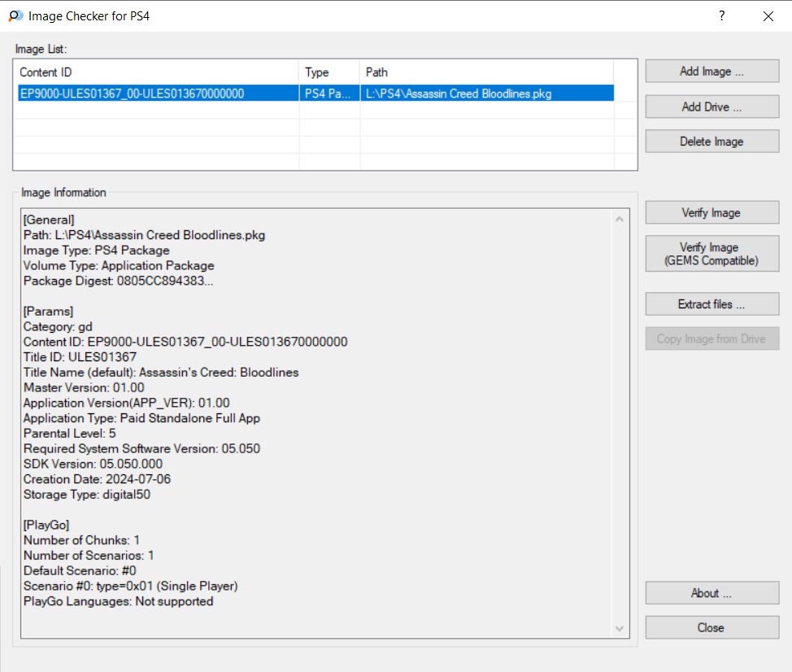Click the Close button at bottom right
This screenshot has height=672, width=792.
711,627
